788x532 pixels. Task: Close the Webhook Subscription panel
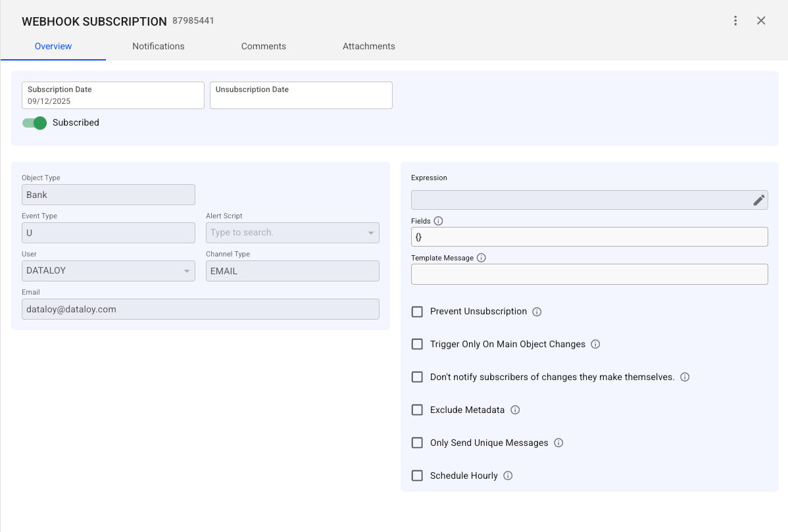(x=761, y=20)
